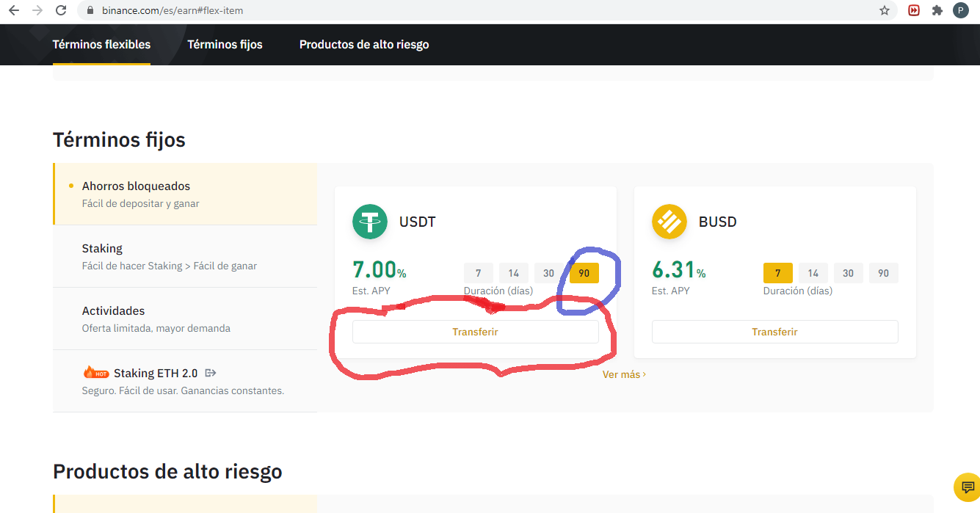The image size is (980, 513).
Task: Click the browser back arrow
Action: pos(13,10)
